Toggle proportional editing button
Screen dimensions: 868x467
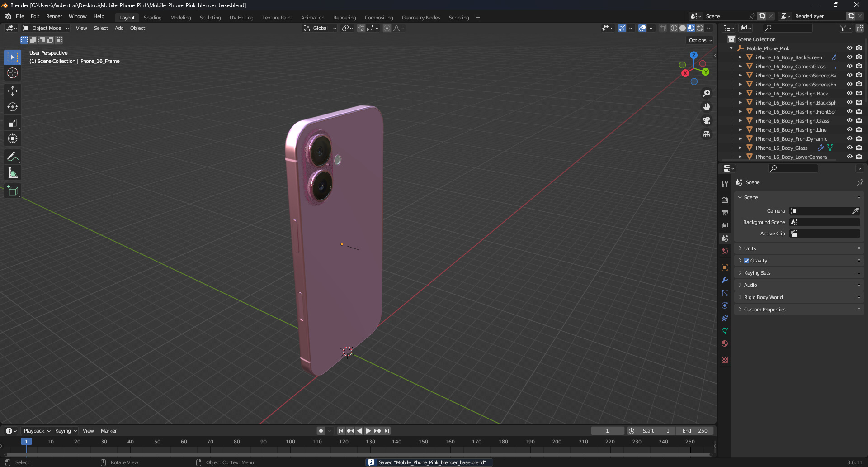pos(387,28)
